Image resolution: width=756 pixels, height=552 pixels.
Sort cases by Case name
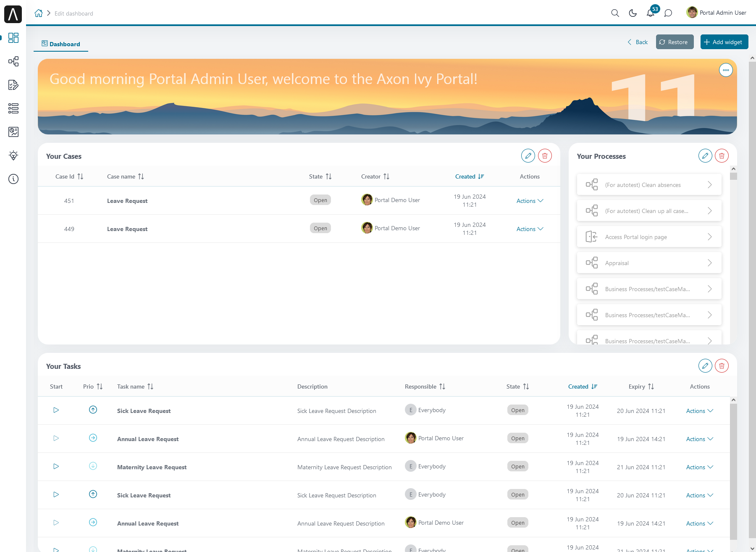(x=141, y=176)
